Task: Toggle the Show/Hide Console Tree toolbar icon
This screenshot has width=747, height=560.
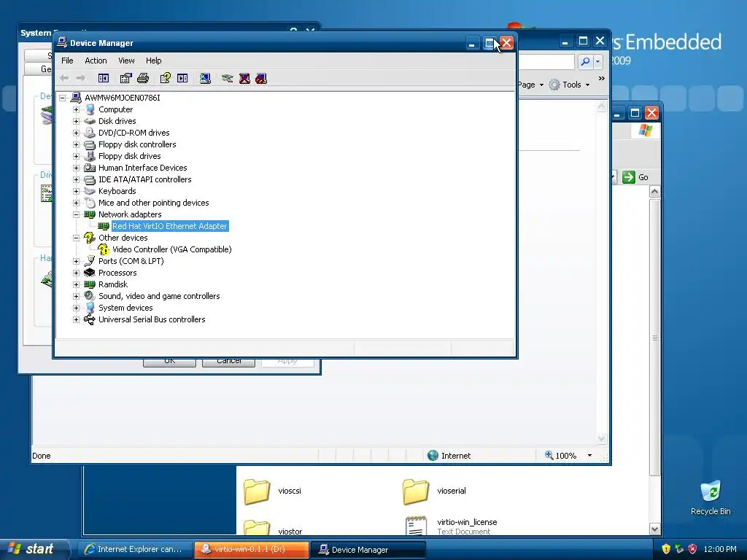Action: 104,78
